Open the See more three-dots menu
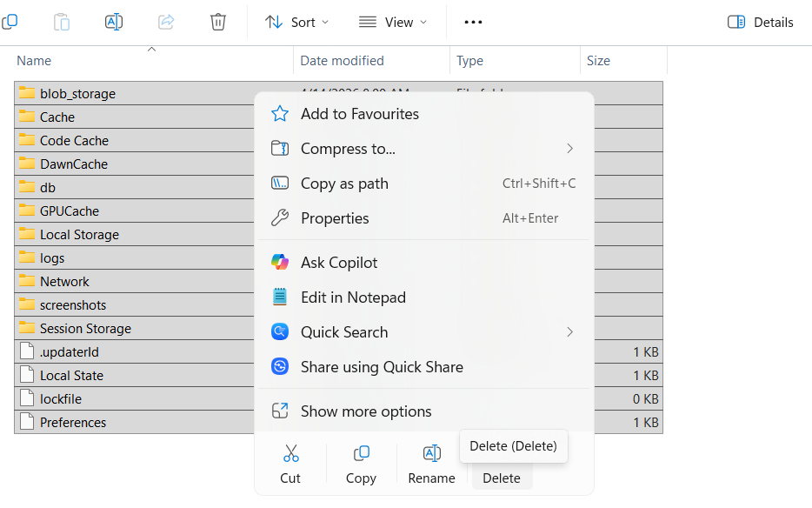Screen dimensions: 812x508 pyautogui.click(x=473, y=22)
